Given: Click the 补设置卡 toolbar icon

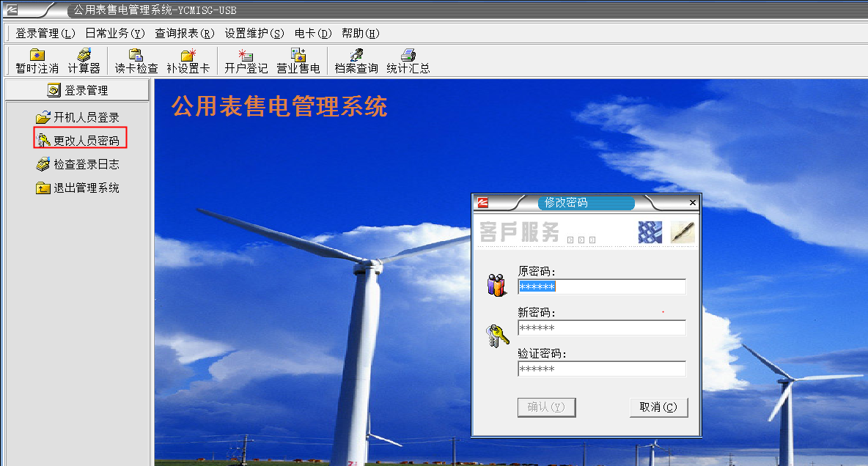Looking at the screenshot, I should click(x=188, y=61).
